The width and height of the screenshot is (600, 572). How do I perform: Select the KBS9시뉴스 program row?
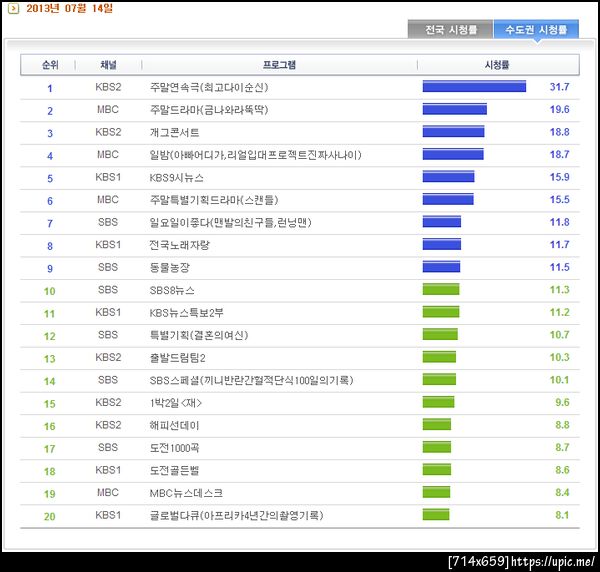point(300,178)
